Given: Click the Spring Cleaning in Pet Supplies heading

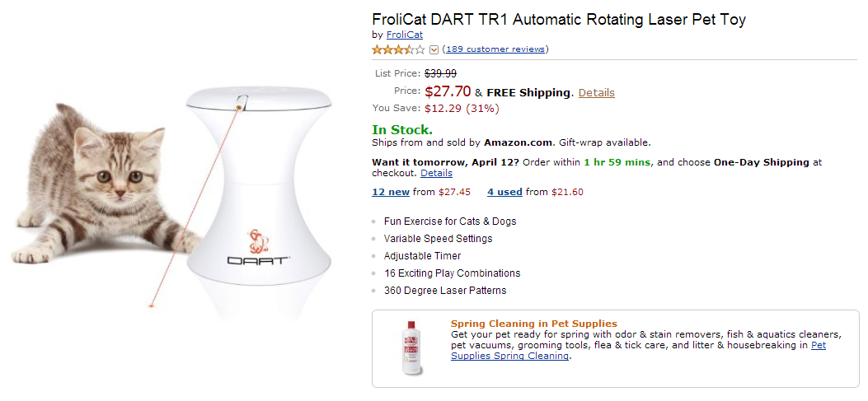Looking at the screenshot, I should tap(533, 324).
